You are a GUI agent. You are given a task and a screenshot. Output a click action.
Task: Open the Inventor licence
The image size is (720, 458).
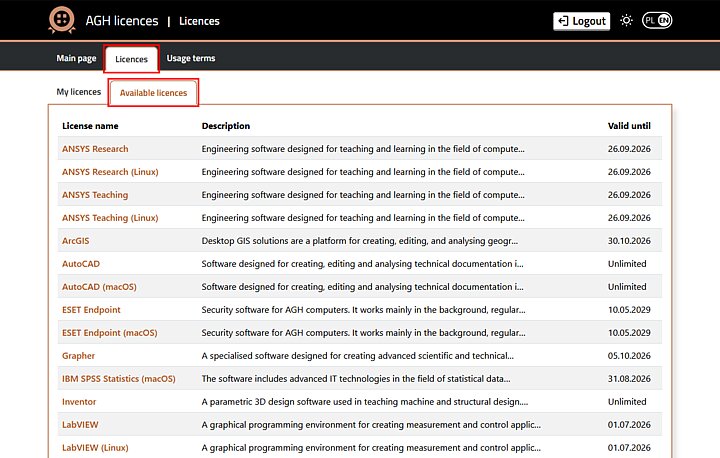(x=79, y=401)
